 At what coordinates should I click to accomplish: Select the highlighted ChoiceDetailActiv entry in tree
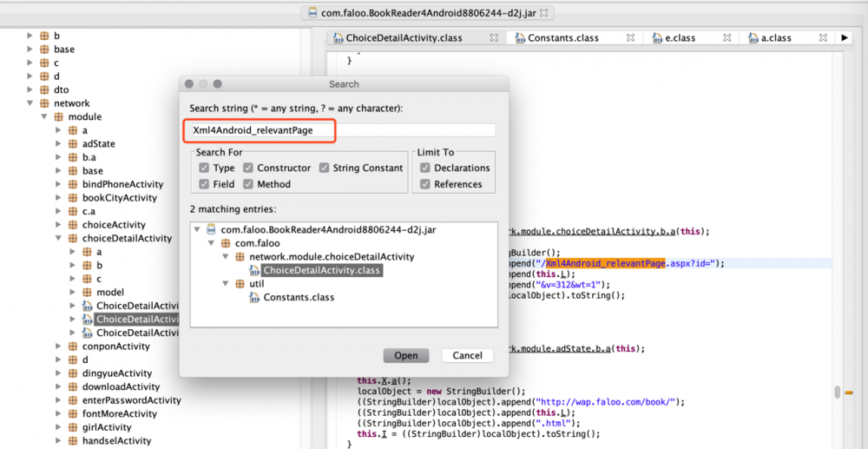tap(137, 320)
